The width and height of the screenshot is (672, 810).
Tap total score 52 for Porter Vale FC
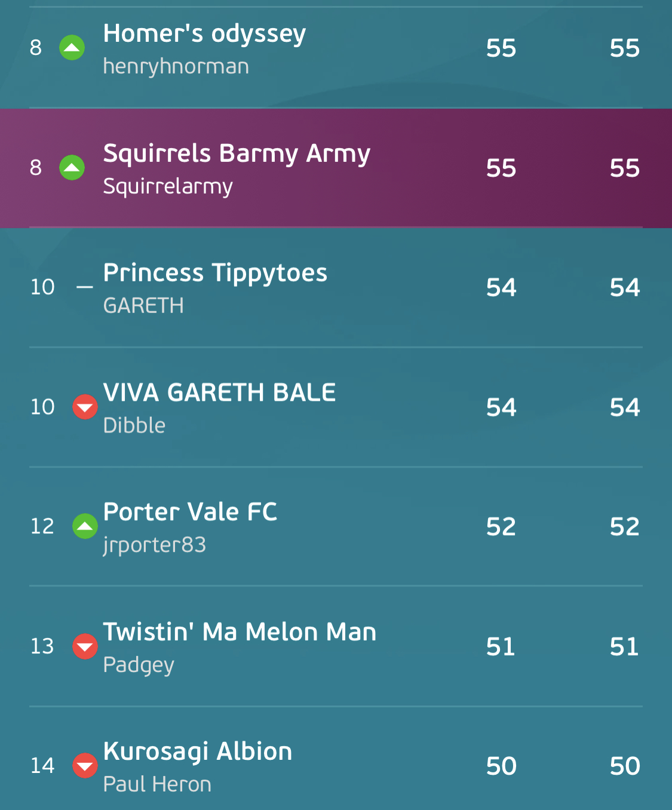(625, 527)
